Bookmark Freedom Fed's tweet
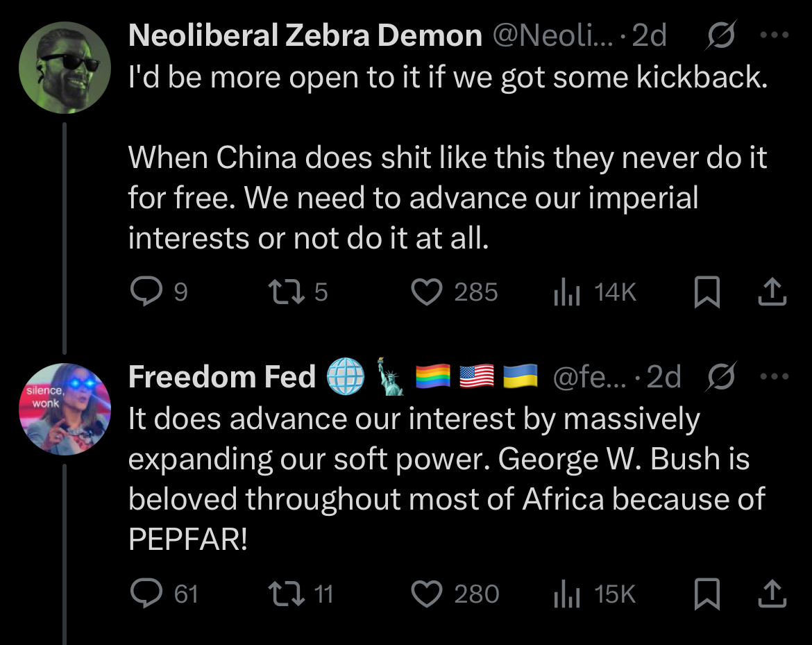This screenshot has height=645, width=812. pyautogui.click(x=707, y=594)
